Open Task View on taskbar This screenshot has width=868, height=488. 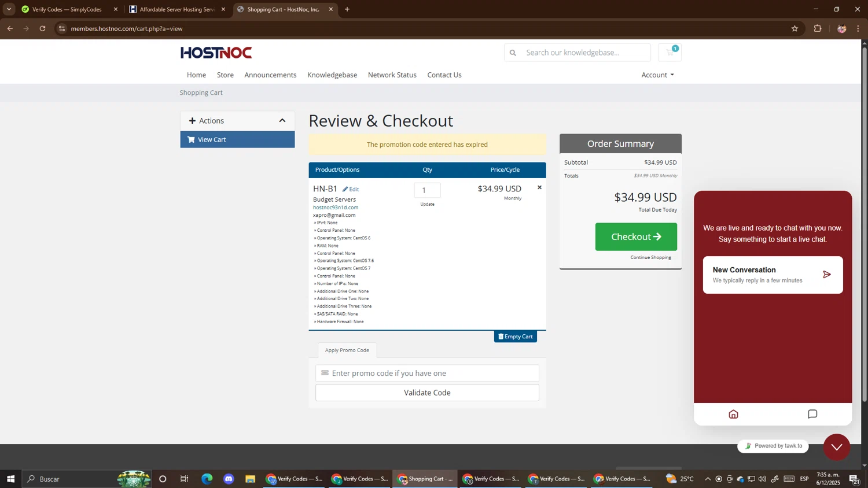coord(185,479)
